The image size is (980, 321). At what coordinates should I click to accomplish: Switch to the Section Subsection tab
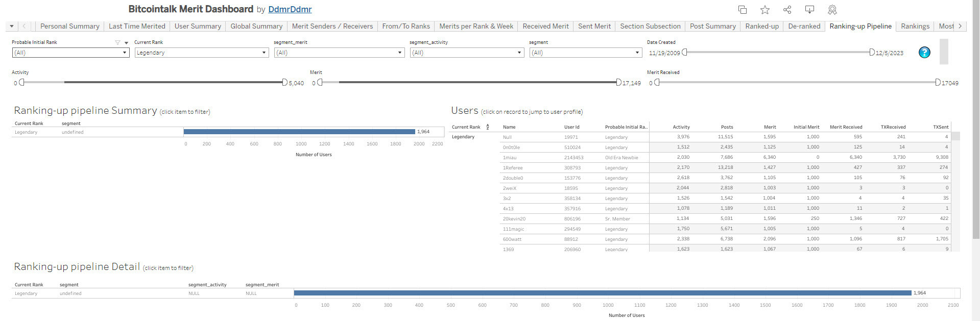pos(650,26)
